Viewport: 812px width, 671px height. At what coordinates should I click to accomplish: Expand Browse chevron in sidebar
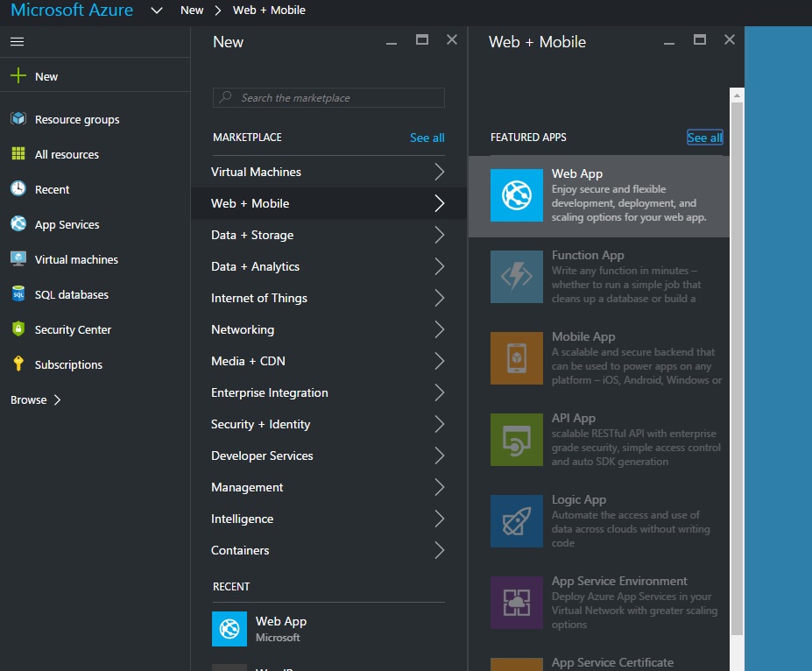[x=58, y=399]
